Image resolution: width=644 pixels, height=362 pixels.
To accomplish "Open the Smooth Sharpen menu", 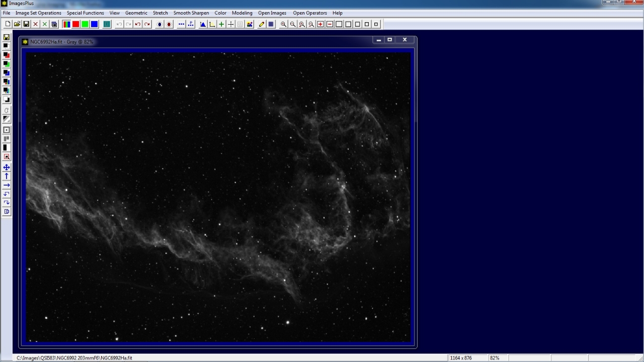I will (x=191, y=13).
